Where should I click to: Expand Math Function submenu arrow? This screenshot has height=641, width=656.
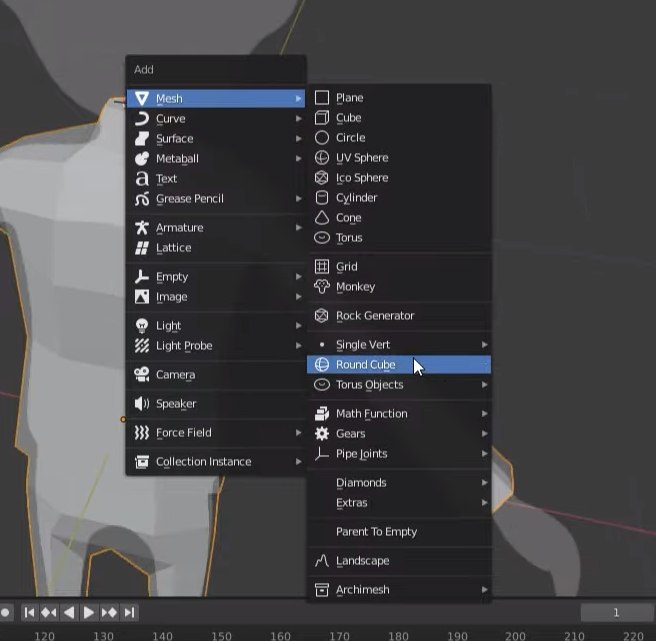point(484,413)
